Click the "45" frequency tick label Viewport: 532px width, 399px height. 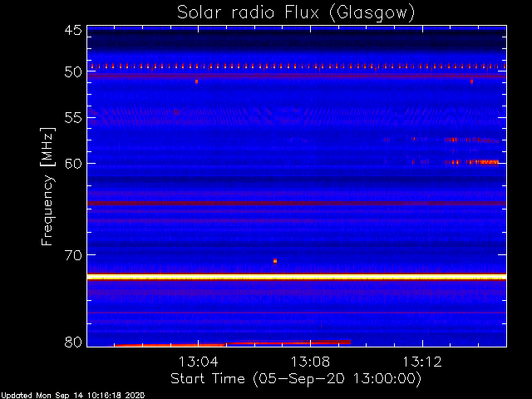(73, 31)
